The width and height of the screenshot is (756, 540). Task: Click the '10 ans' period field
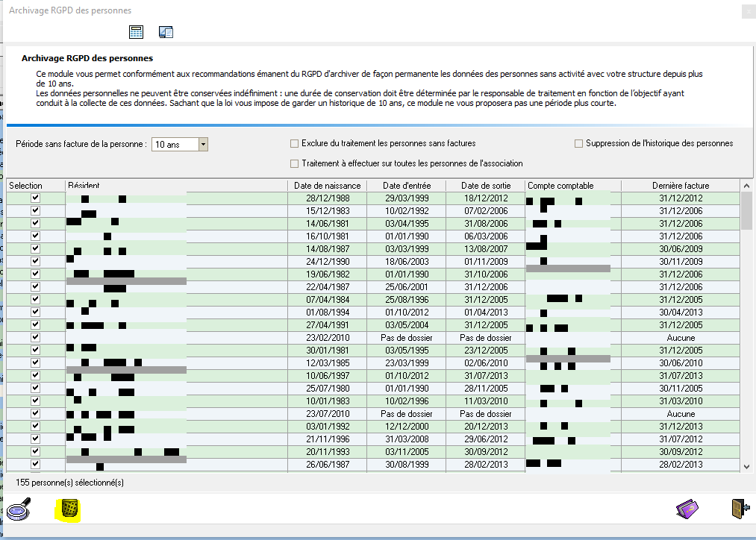tap(175, 144)
